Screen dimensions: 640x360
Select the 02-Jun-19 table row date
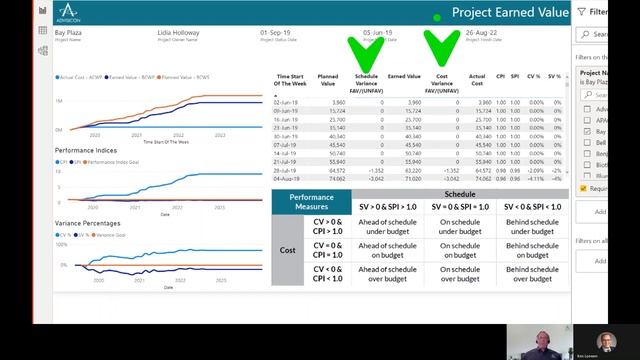point(285,102)
